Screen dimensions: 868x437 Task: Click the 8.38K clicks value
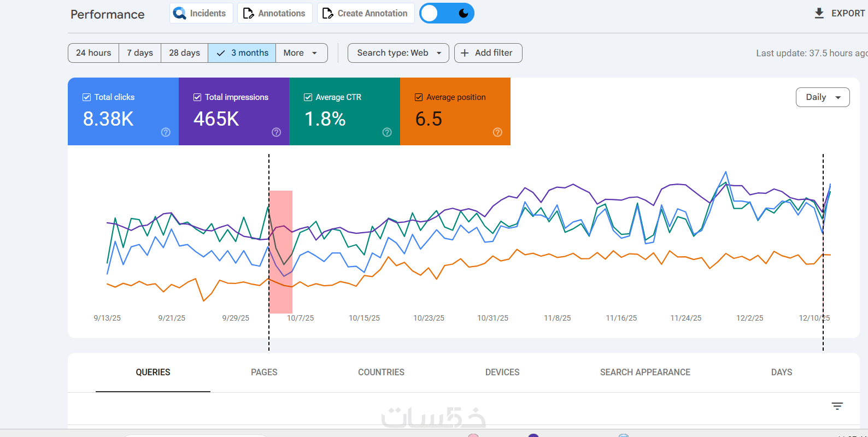coord(108,119)
